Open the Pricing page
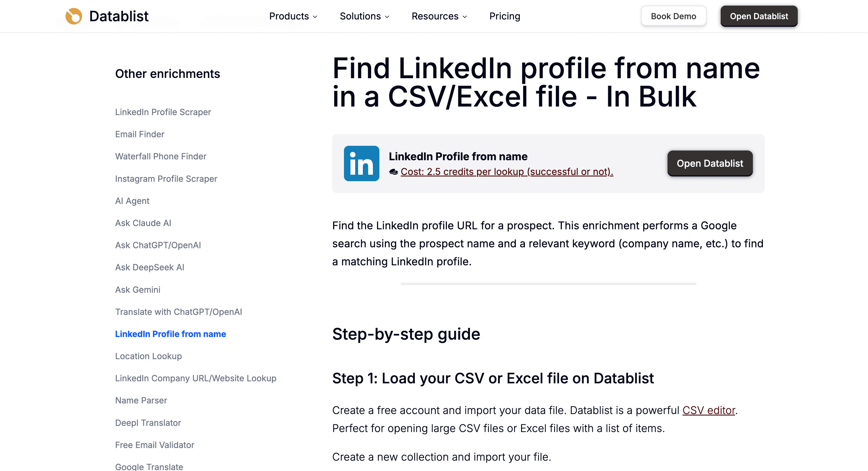The width and height of the screenshot is (868, 471). [505, 16]
